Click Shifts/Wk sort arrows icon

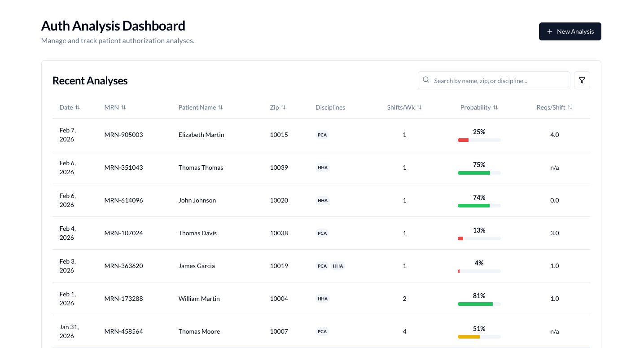[419, 107]
